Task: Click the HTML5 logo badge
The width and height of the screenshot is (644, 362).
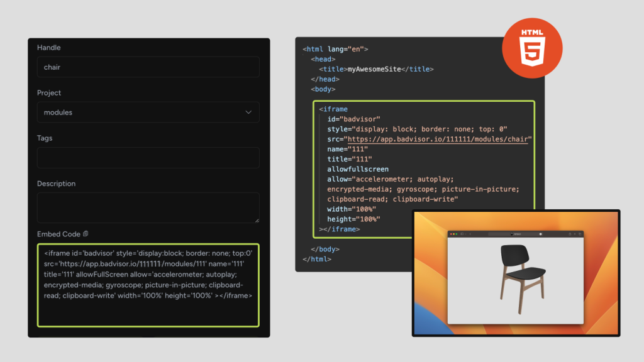Action: click(532, 48)
